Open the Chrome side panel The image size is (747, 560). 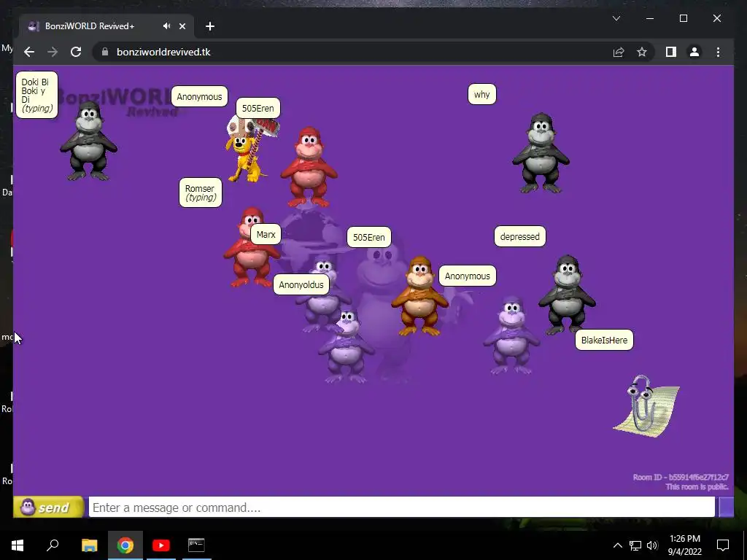point(671,52)
